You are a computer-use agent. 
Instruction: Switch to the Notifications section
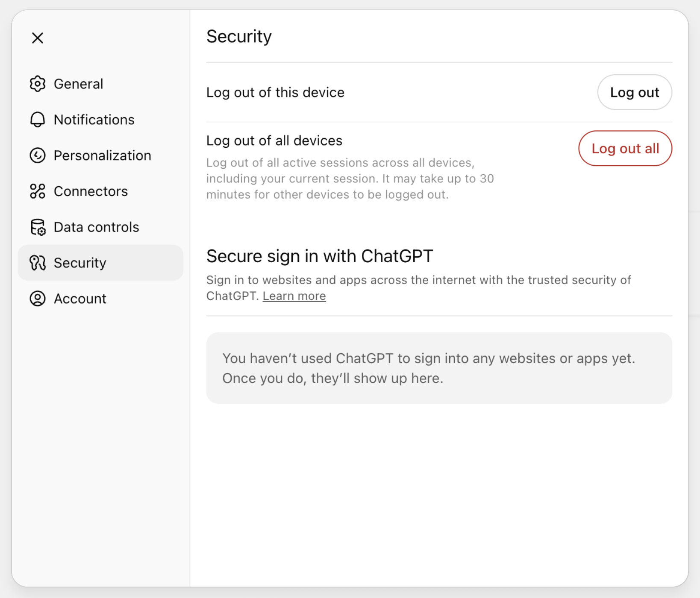94,120
